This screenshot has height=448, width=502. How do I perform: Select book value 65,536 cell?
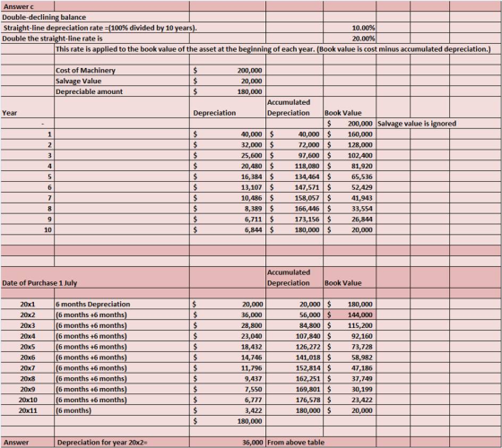click(350, 177)
